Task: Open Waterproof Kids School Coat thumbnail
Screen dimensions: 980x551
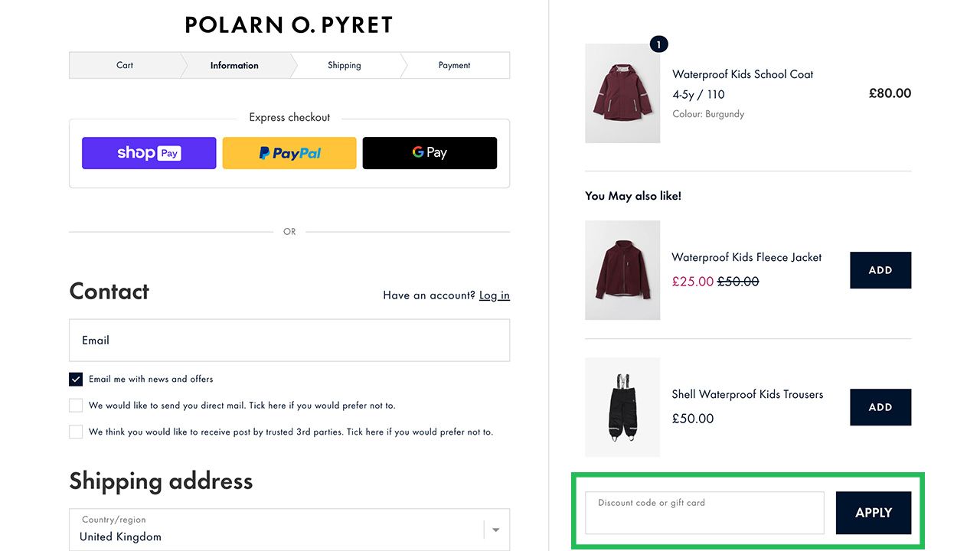Action: click(622, 93)
